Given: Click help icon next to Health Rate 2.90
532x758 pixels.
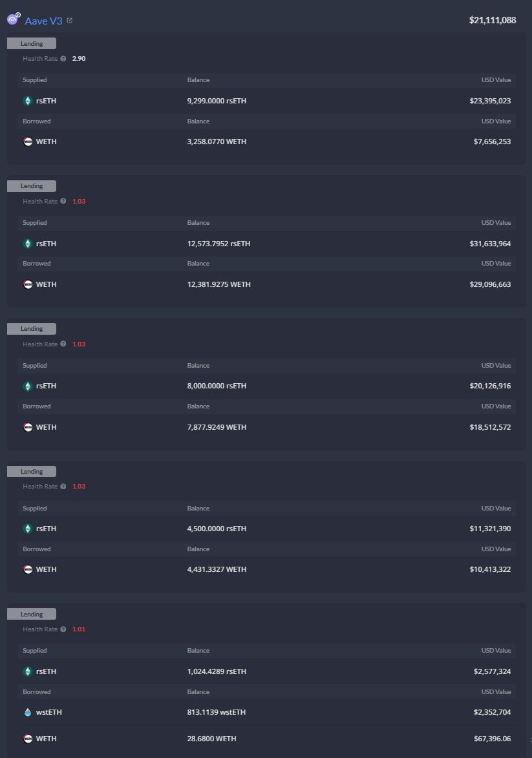Looking at the screenshot, I should coord(63,59).
